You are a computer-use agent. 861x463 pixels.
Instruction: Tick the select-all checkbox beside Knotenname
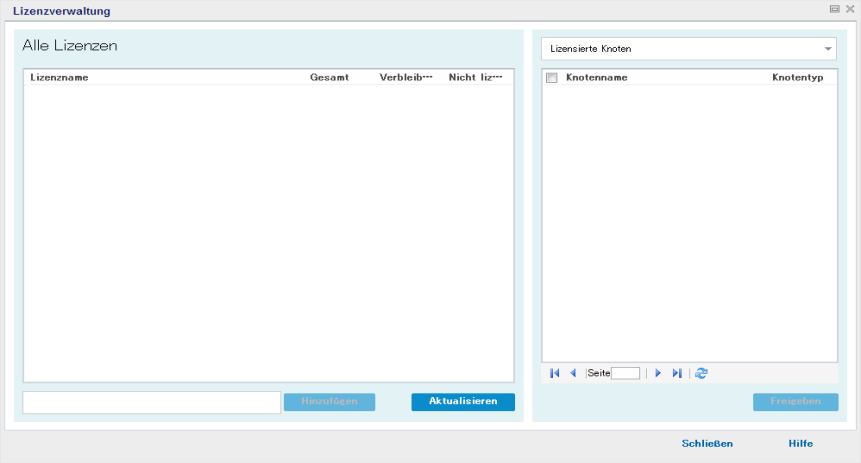tap(552, 77)
